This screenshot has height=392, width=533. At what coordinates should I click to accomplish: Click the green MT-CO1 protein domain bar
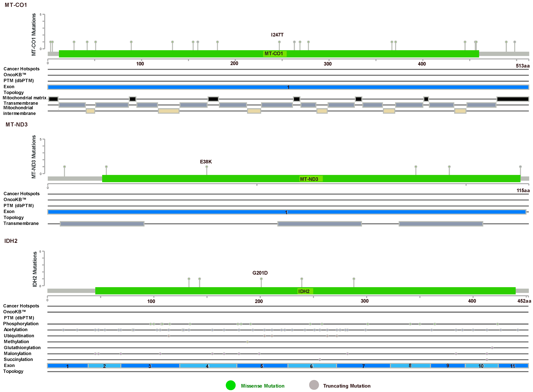(166, 54)
